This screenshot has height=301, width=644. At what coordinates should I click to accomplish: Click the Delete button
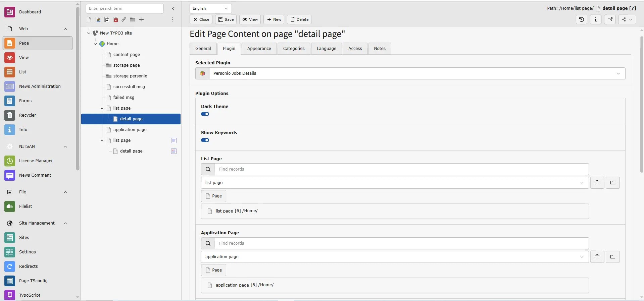pos(299,19)
